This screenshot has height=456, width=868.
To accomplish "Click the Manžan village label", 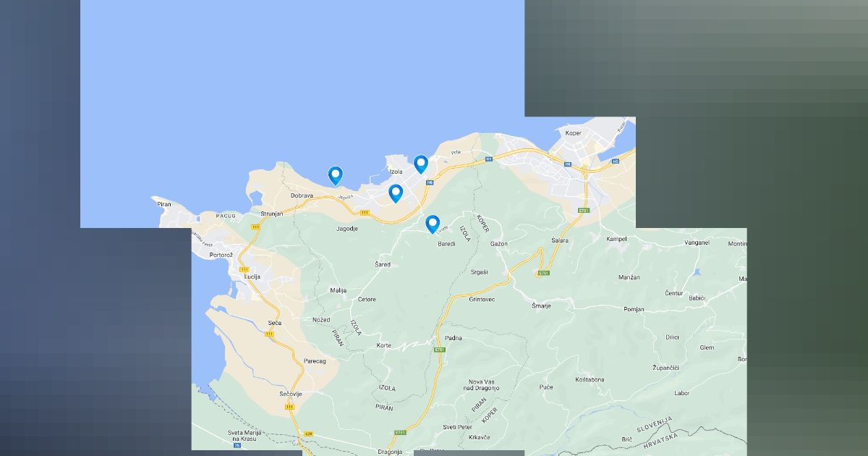I will coord(629,277).
